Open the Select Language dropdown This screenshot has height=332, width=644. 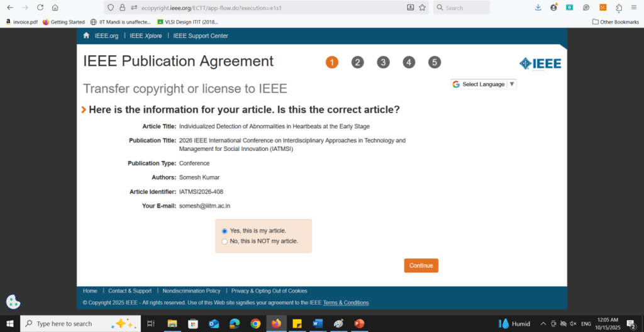click(x=483, y=84)
